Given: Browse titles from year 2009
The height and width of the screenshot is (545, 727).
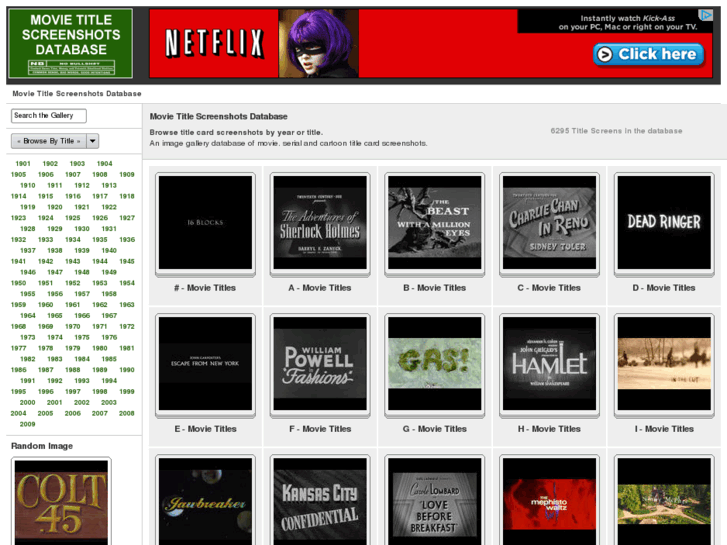Looking at the screenshot, I should (27, 424).
